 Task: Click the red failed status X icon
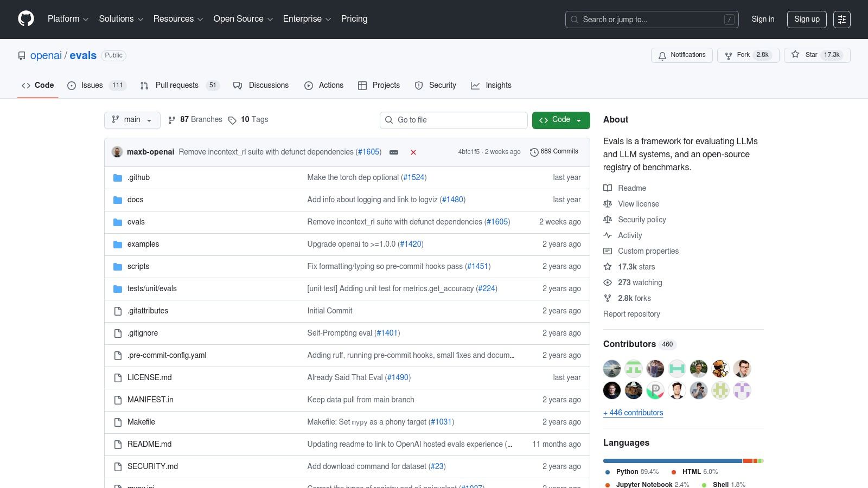coord(413,152)
